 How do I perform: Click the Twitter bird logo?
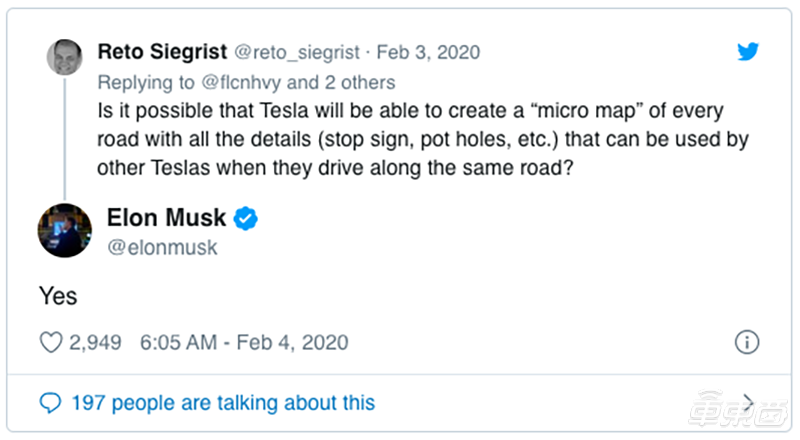[748, 52]
